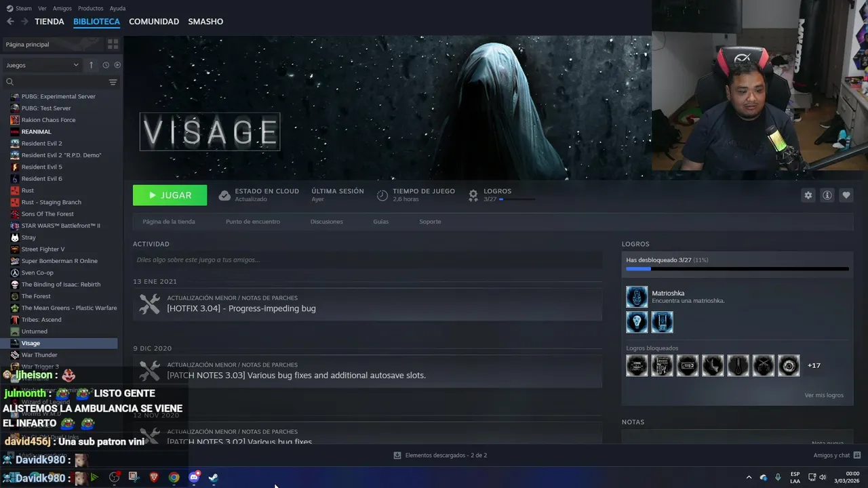
Task: Open Guías link
Action: coord(381,222)
